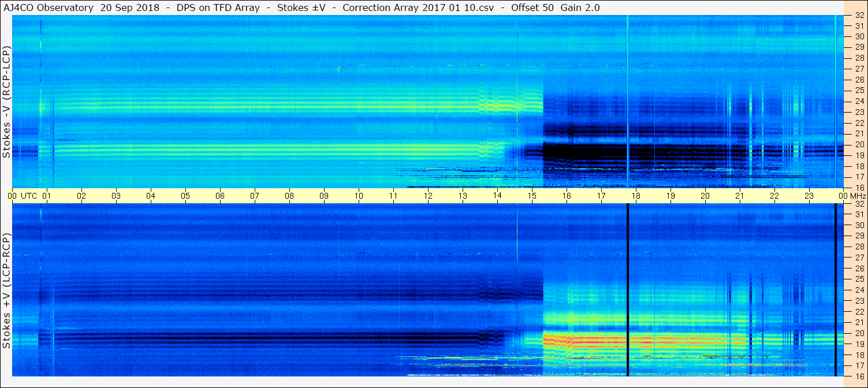868x388 pixels.
Task: Click the 32 MHz tick of upper Stokes -V plot
Action: pos(859,15)
